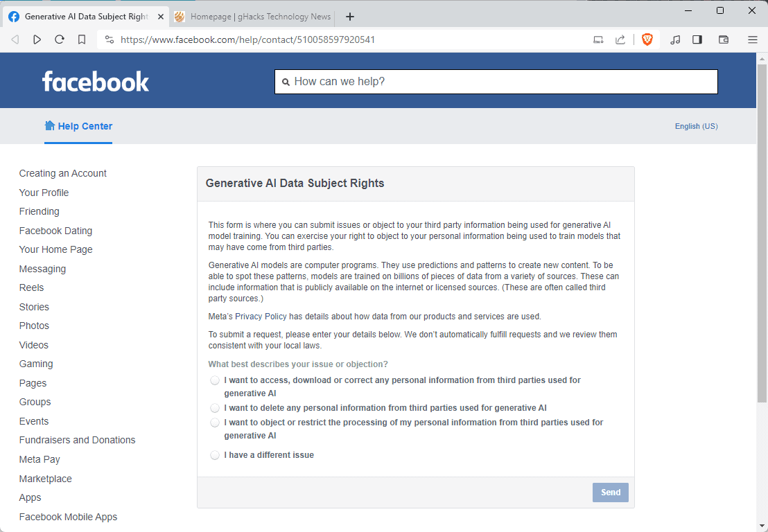Open the English (US) language selector
This screenshot has height=532, width=768.
(696, 126)
